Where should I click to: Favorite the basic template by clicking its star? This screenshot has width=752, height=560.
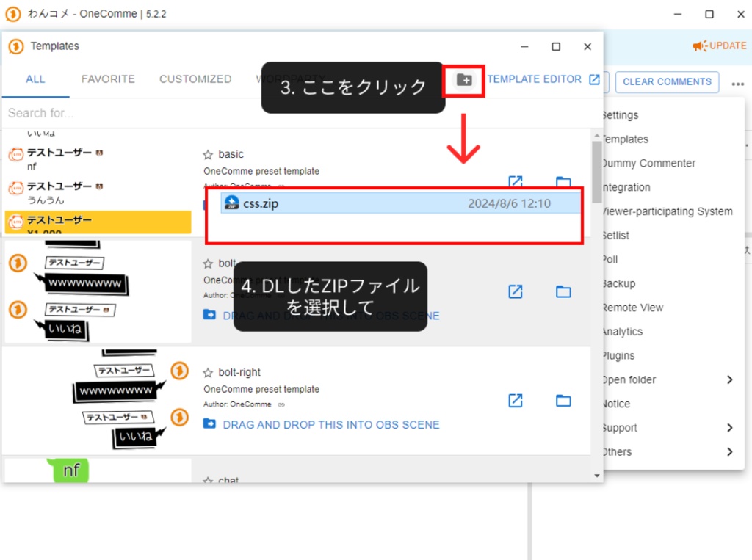[x=209, y=154]
